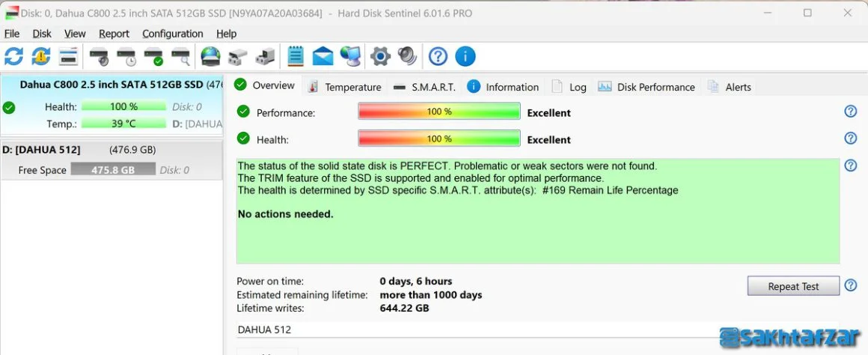Screen dimensions: 868x355
Task: Open the Configuration menu
Action: click(173, 34)
